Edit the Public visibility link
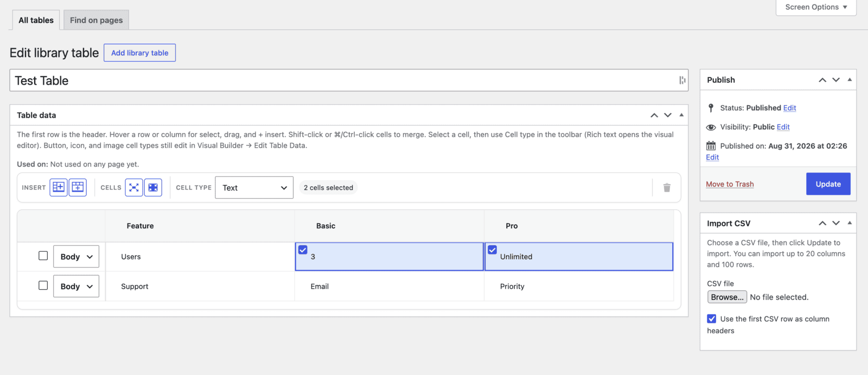This screenshot has height=375, width=868. (783, 127)
